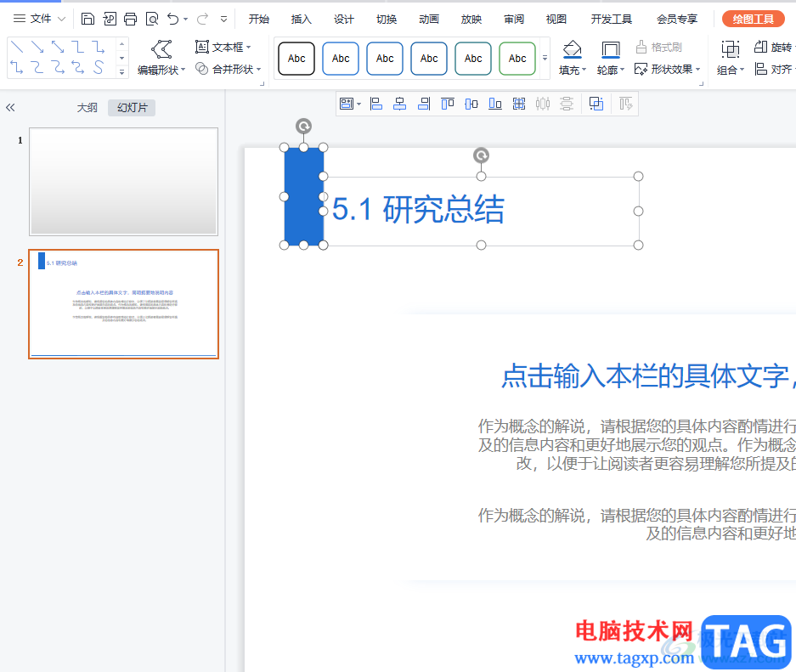Collapse the slide panel with double chevron
This screenshot has width=796, height=672.
coord(10,107)
